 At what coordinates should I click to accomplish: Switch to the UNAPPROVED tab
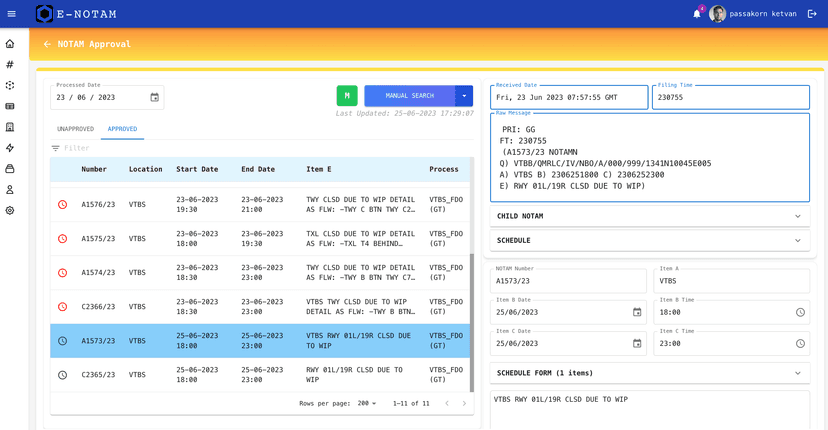75,129
